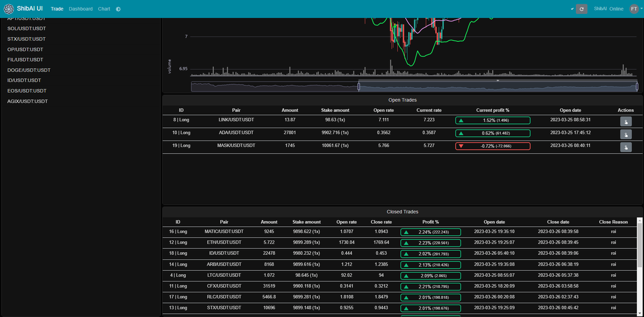Open the Dashboard tab
Viewport: 644px width, 317px height.
80,9
